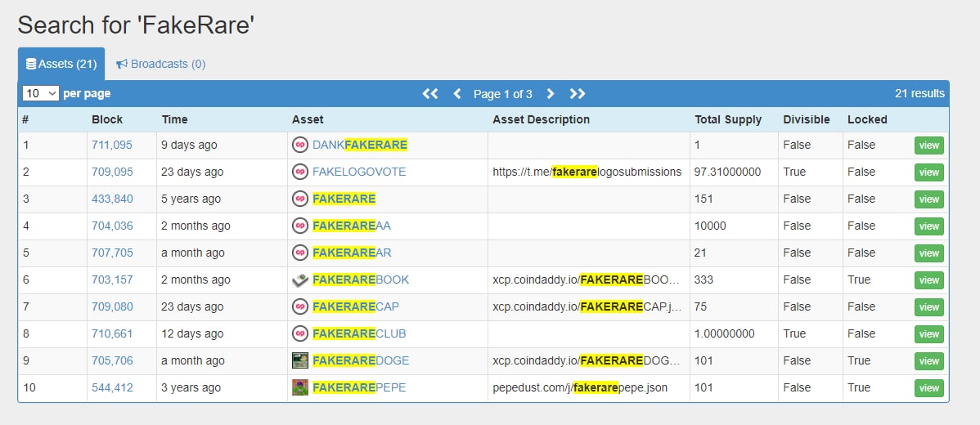Click the 10000 total supply value
The width and height of the screenshot is (980, 425).
pos(710,226)
